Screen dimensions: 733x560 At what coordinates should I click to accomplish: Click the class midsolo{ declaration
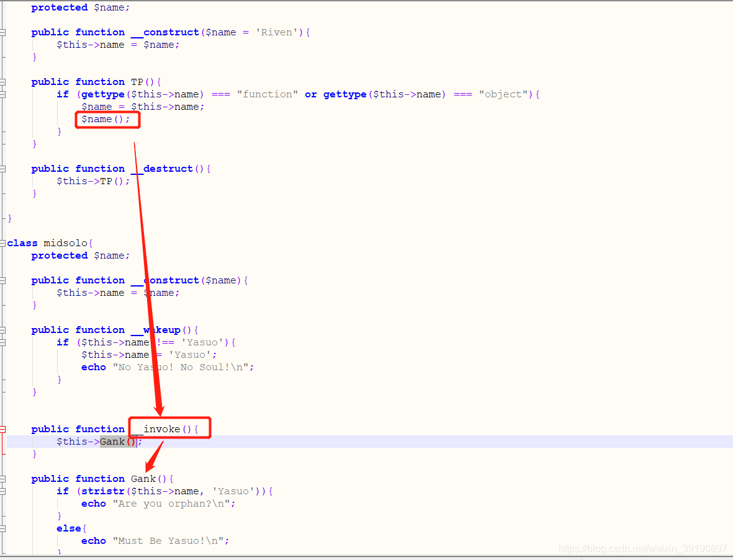tap(50, 243)
